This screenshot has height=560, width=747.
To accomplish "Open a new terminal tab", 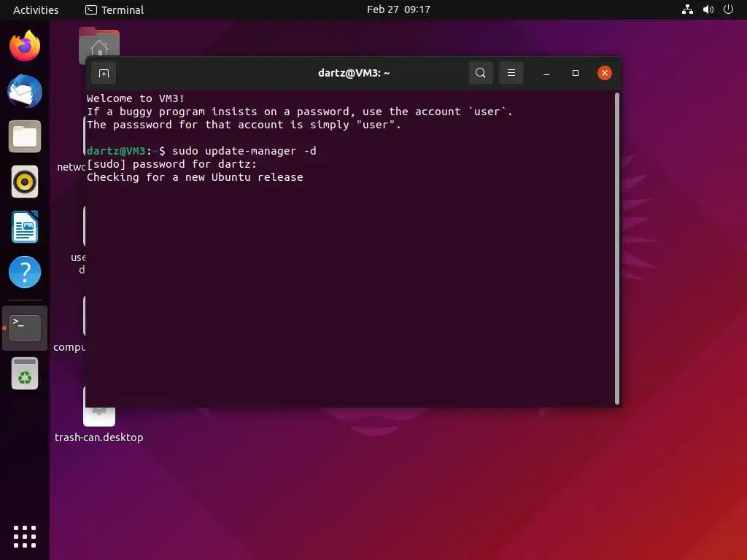I will coord(104,74).
